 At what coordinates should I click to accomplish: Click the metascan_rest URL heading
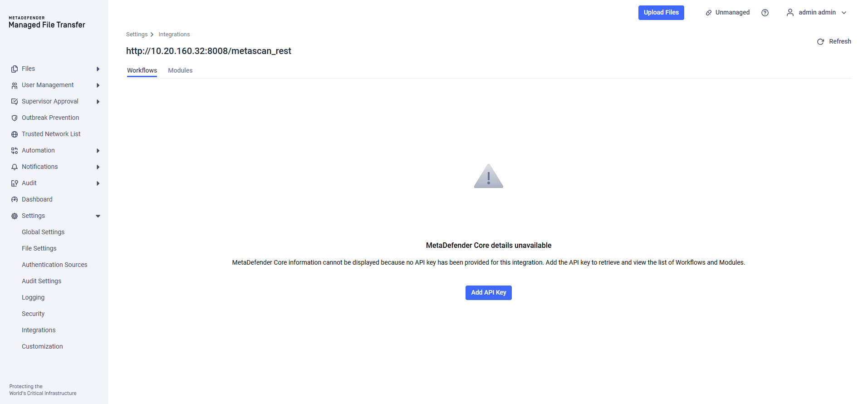[209, 51]
